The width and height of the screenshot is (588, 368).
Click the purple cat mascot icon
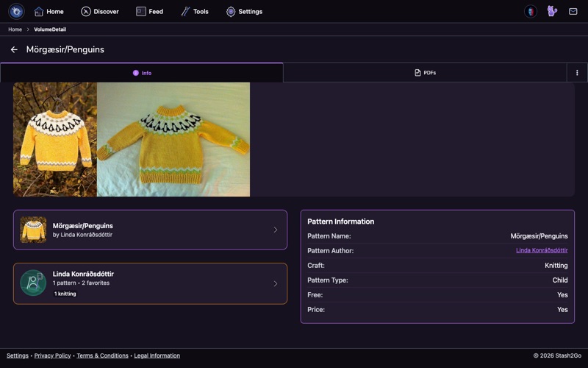(x=552, y=11)
